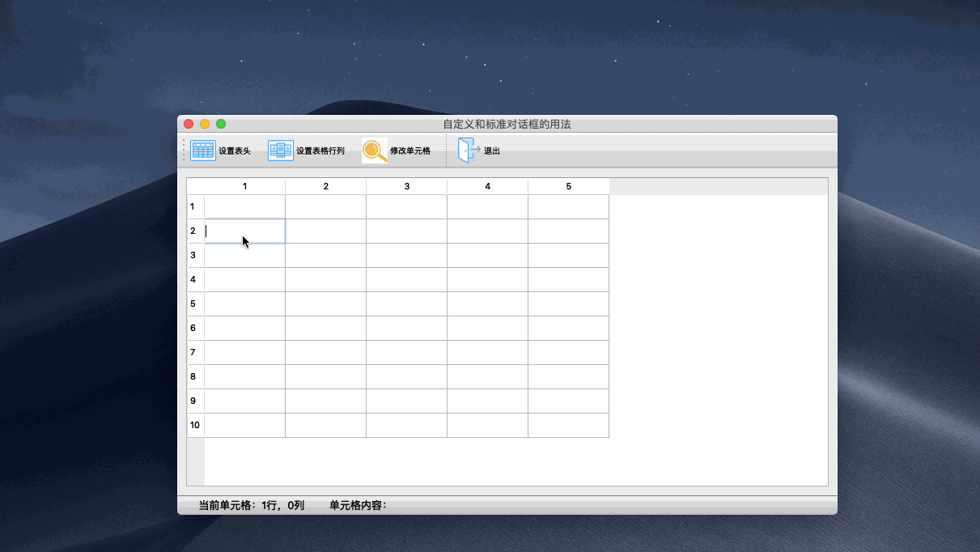
Task: Select column header 3
Action: coord(407,186)
